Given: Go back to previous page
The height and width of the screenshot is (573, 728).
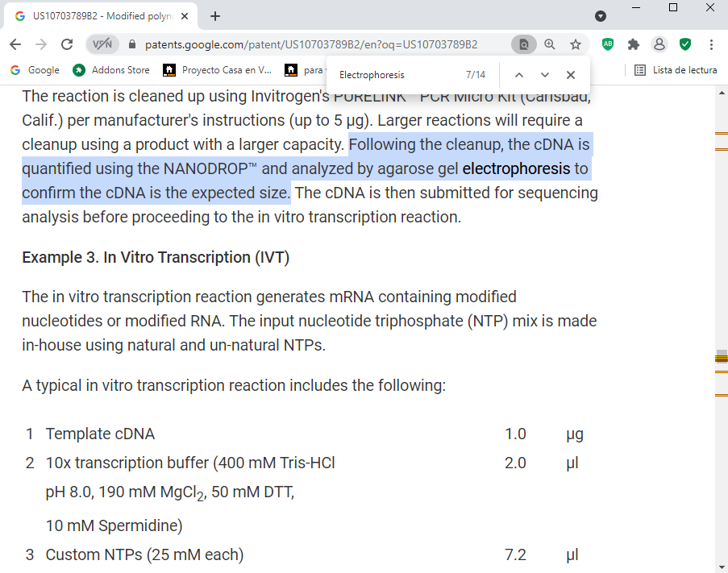Looking at the screenshot, I should (x=15, y=44).
